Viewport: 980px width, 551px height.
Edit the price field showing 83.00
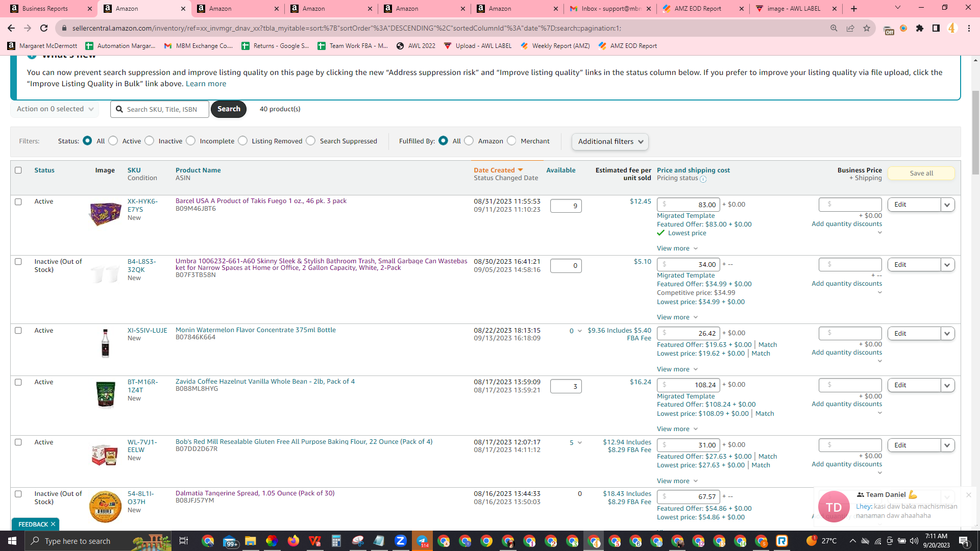tap(689, 205)
